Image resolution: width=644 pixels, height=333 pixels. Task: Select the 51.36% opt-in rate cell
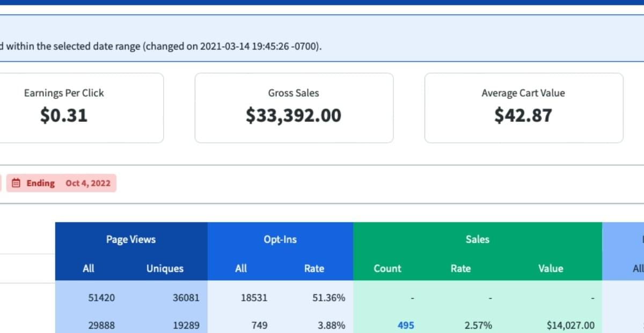tap(329, 297)
